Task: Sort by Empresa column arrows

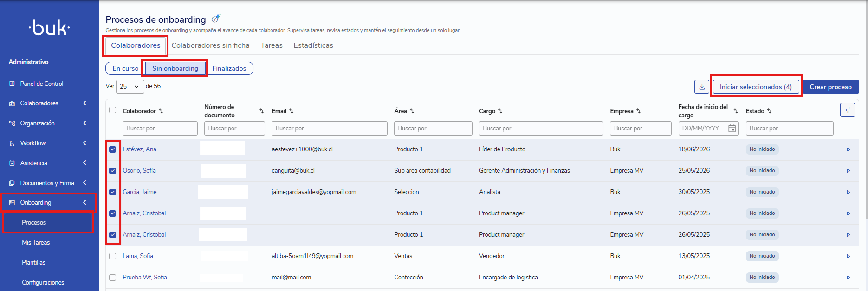Action: tap(638, 111)
